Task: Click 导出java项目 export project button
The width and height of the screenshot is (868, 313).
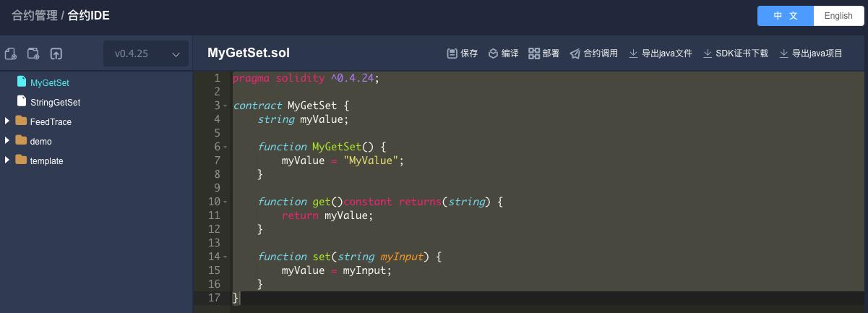Action: click(x=811, y=53)
